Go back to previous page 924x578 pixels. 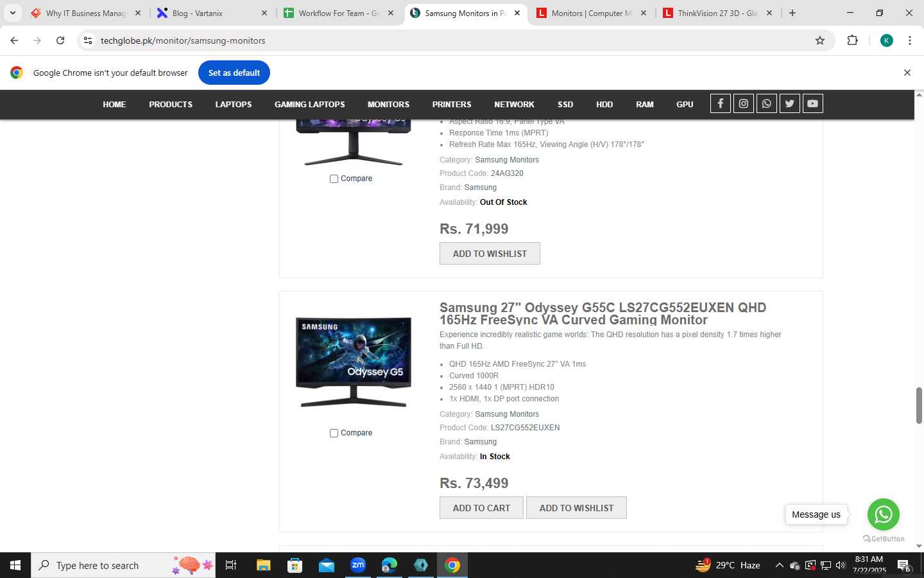pos(14,40)
